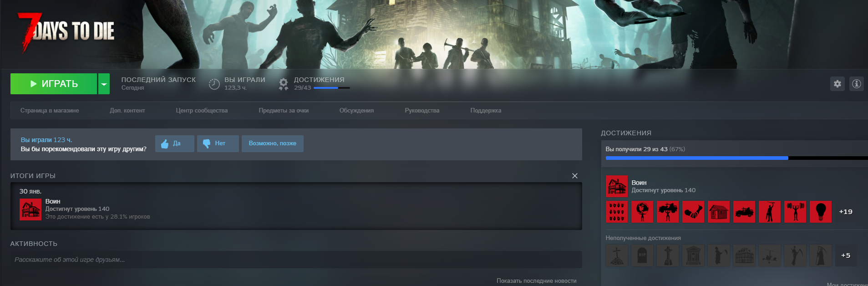This screenshot has width=868, height=286.
Task: Show the +19 more unlocked achievements
Action: pos(846,212)
